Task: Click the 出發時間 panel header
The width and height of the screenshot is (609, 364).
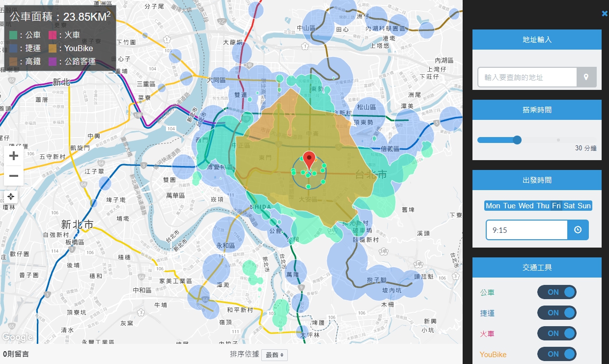Action: [537, 180]
